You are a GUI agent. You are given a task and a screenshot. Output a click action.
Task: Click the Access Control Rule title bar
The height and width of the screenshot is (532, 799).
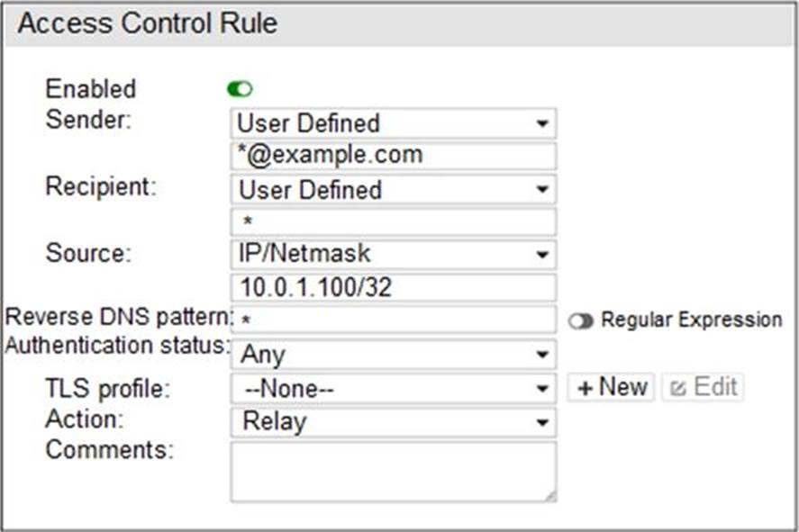tap(399, 24)
